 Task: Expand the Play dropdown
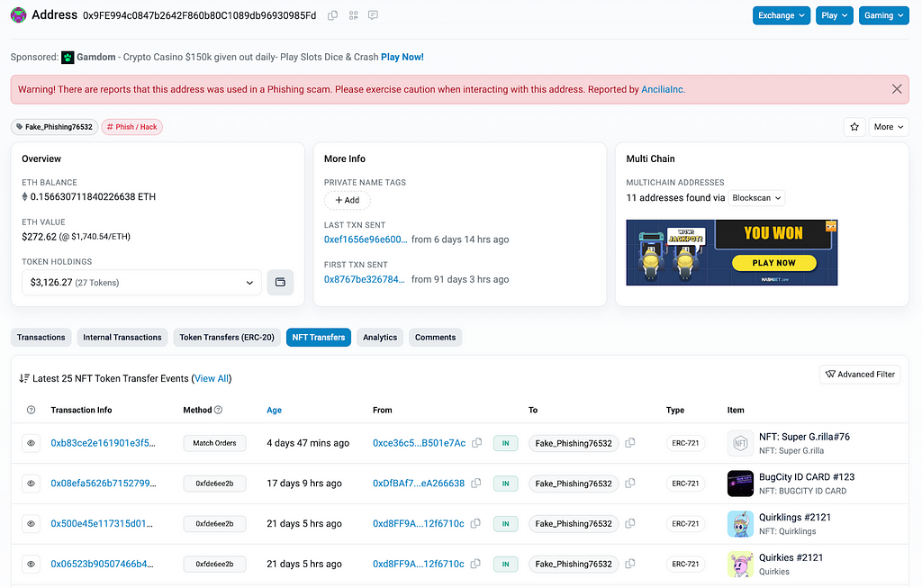[x=835, y=15]
